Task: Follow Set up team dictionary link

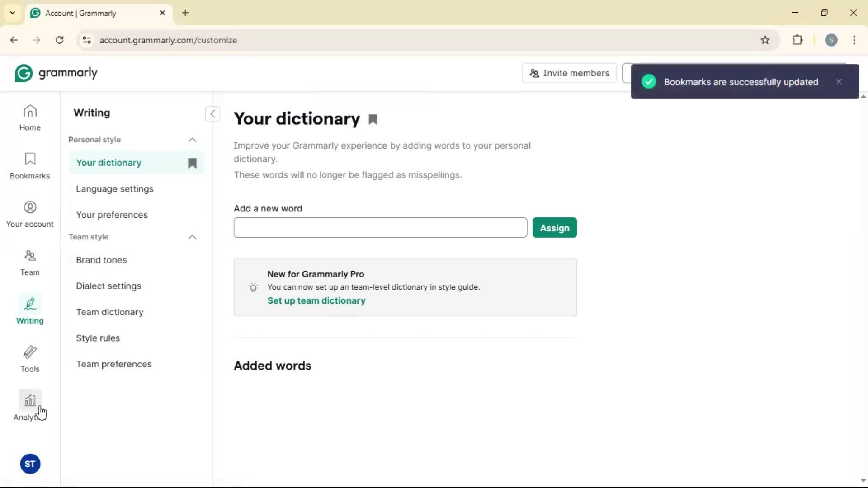Action: click(x=316, y=301)
